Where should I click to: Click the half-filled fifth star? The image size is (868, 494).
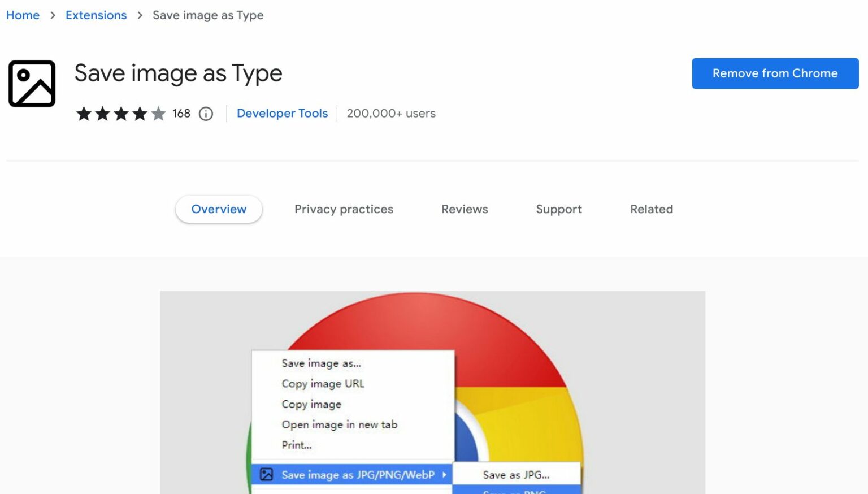tap(158, 114)
